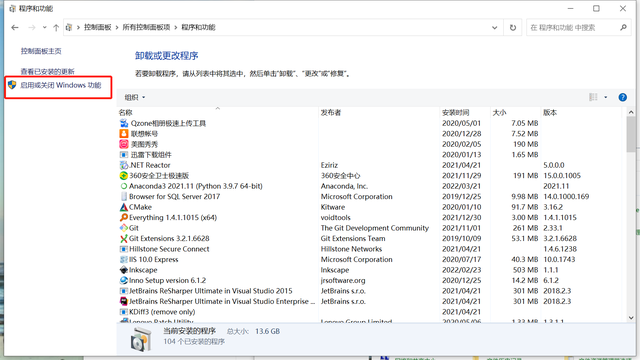Open 查看已安装的更新 link

click(x=47, y=71)
